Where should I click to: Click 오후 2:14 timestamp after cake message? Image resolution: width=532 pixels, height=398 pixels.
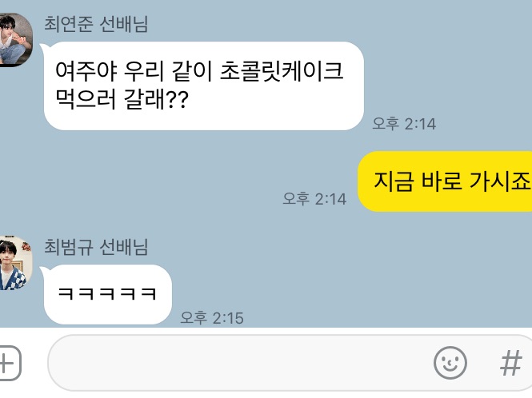pyautogui.click(x=404, y=123)
